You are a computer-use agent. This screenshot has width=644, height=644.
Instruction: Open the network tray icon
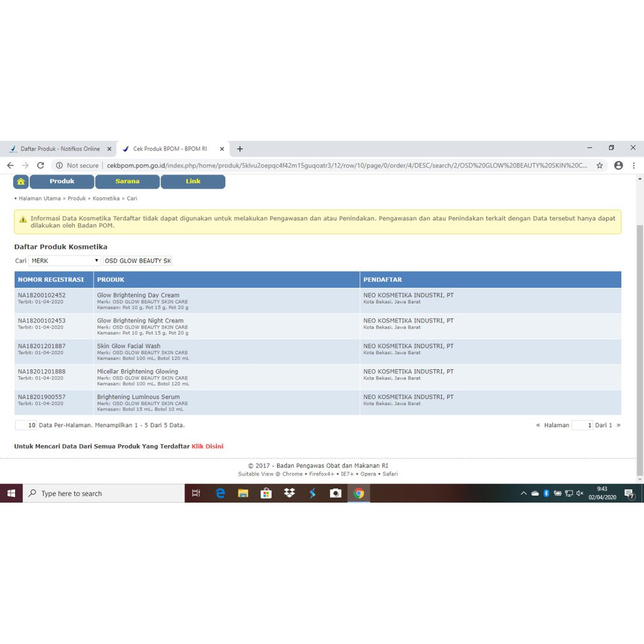click(x=569, y=493)
